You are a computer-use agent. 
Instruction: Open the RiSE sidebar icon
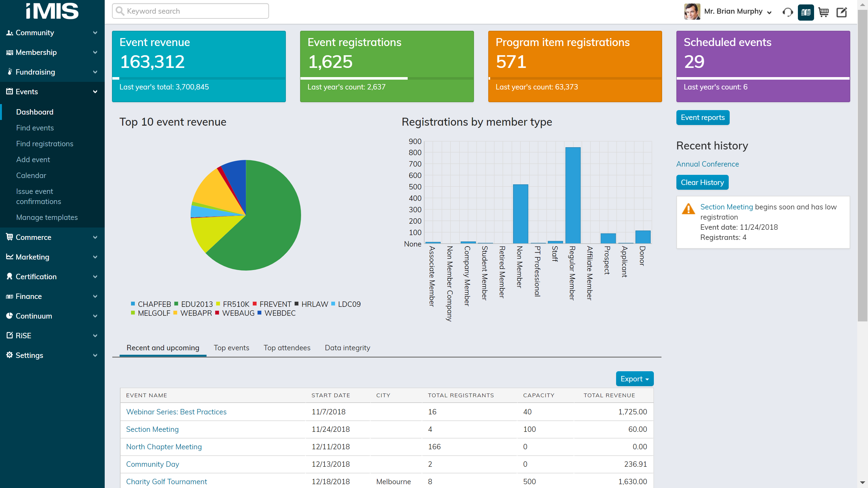pos(10,335)
